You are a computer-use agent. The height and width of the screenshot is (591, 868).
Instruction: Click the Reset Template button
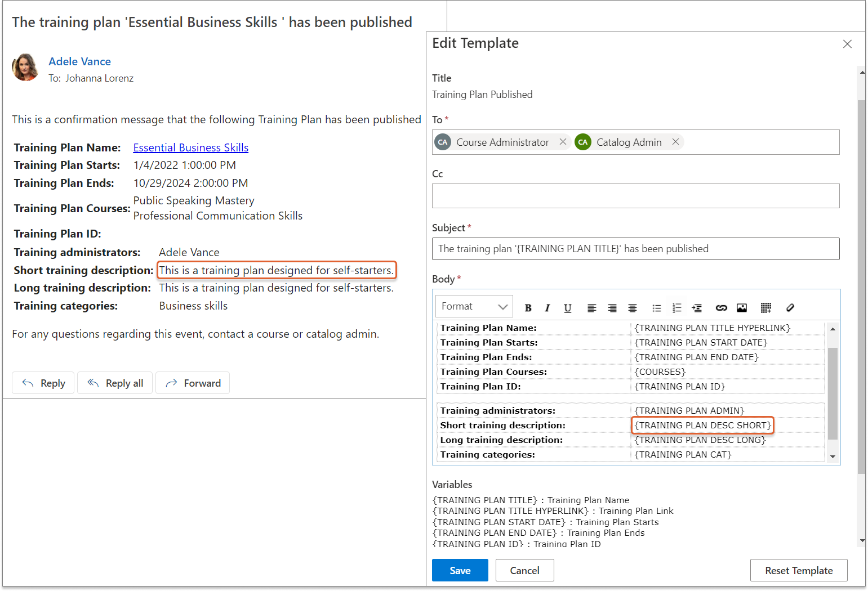(798, 570)
